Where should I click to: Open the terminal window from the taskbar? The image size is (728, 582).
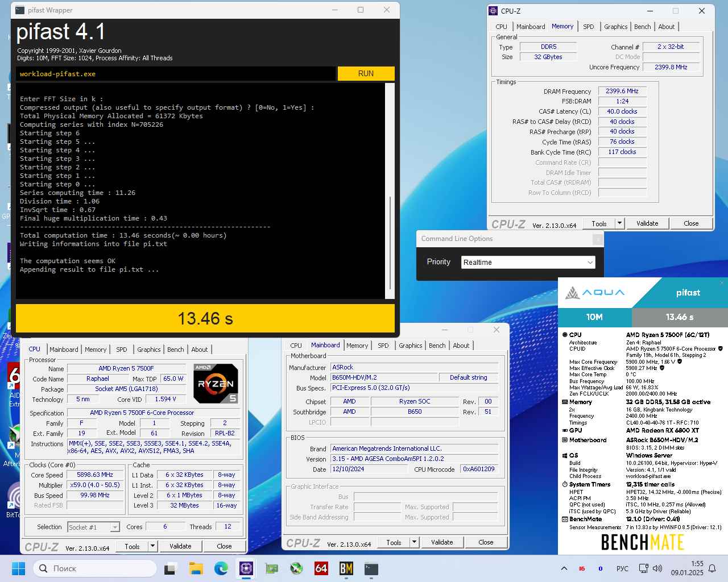(x=371, y=568)
